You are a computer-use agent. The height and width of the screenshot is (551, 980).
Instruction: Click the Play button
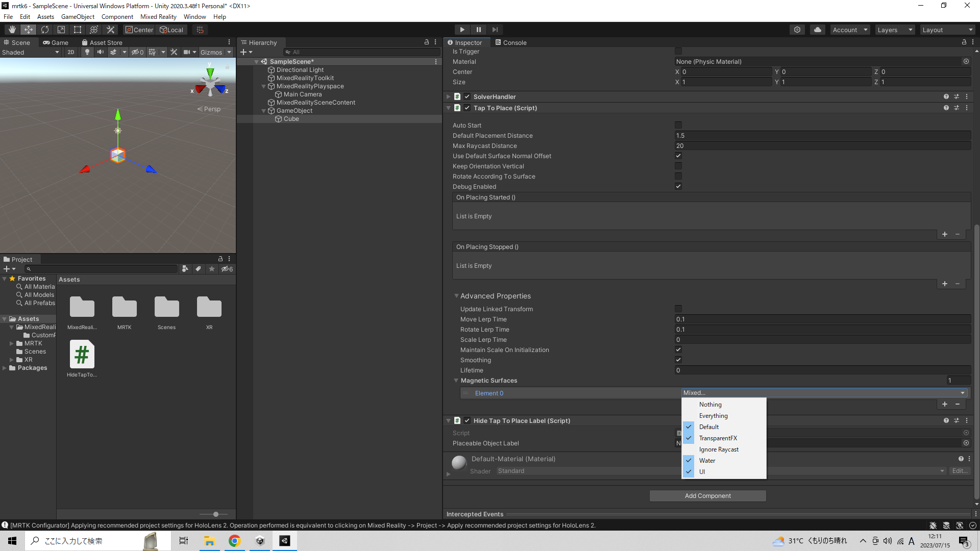pyautogui.click(x=462, y=30)
